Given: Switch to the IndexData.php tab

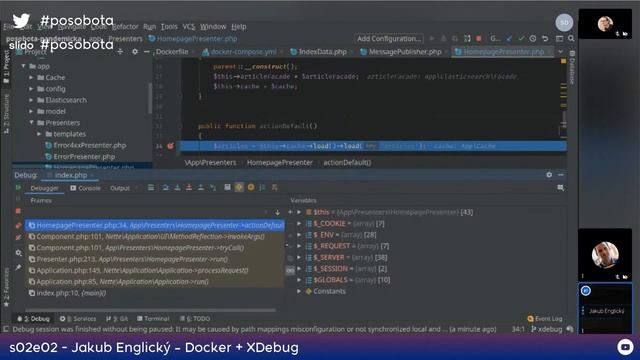Looking at the screenshot, I should [322, 52].
